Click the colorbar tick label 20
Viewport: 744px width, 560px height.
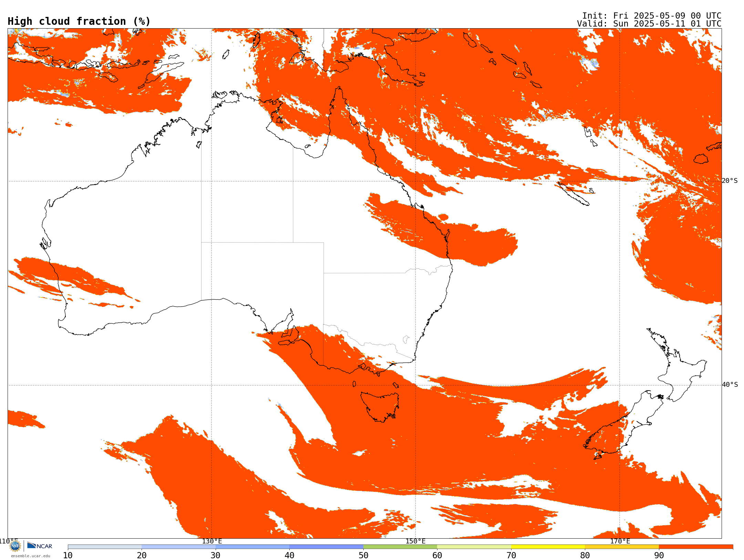click(x=142, y=555)
